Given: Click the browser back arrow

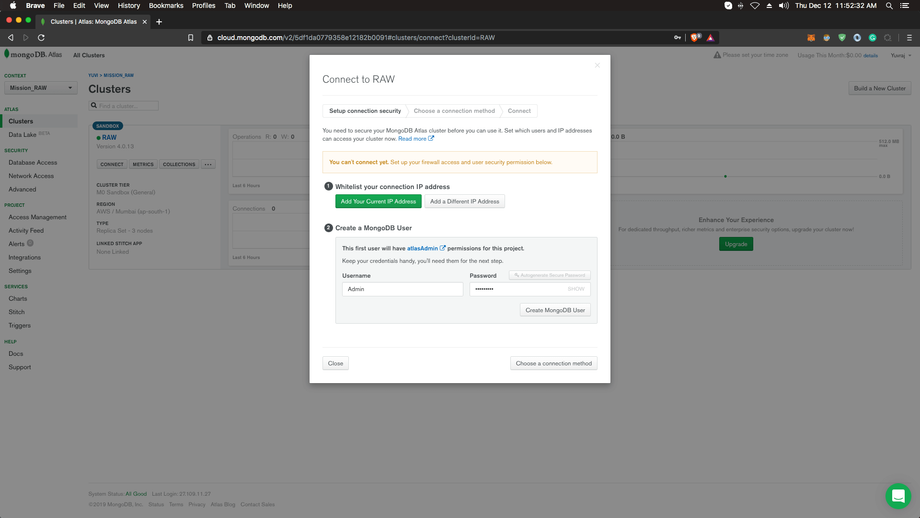Looking at the screenshot, I should click(11, 38).
